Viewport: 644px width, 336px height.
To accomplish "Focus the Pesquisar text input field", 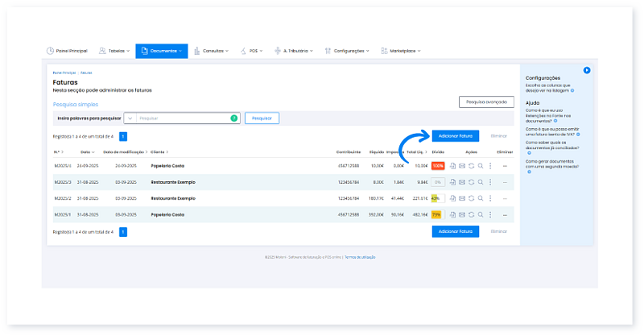I will (181, 118).
